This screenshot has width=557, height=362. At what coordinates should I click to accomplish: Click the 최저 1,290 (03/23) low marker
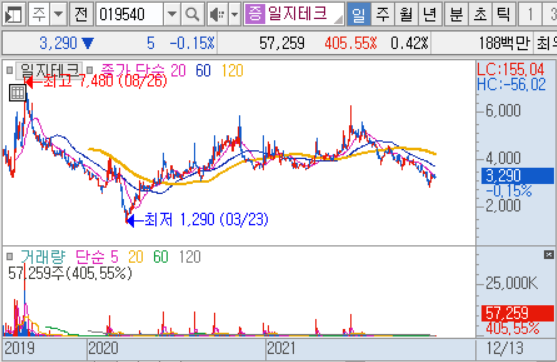click(198, 220)
